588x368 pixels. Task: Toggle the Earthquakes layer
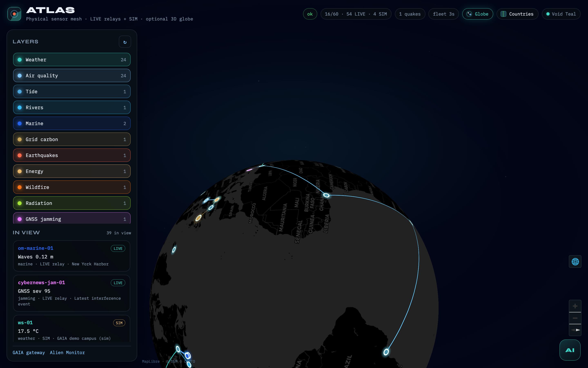point(72,155)
